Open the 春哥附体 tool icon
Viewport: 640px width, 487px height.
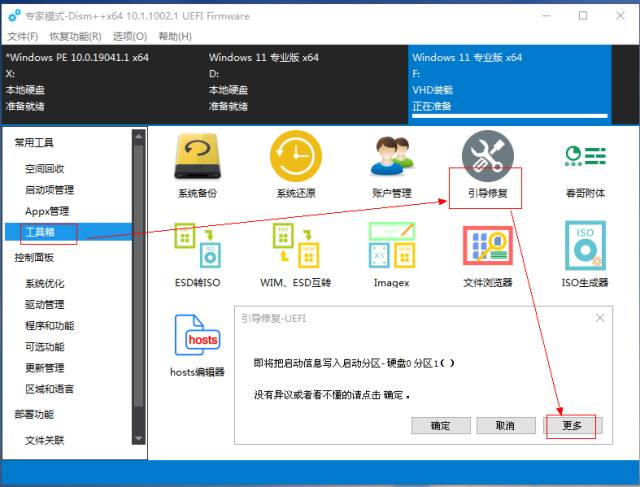585,156
